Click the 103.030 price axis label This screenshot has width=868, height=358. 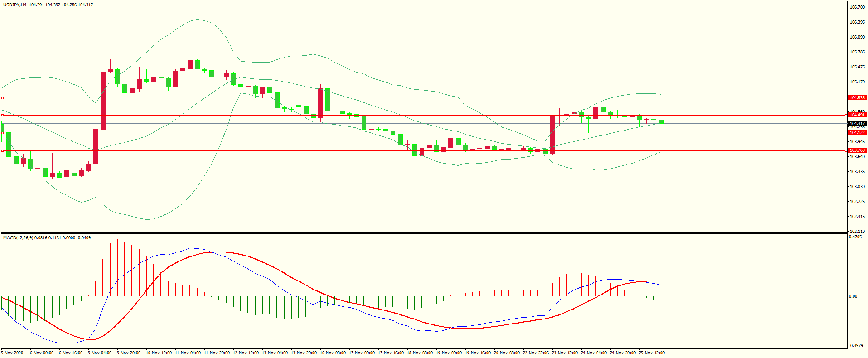[858, 187]
